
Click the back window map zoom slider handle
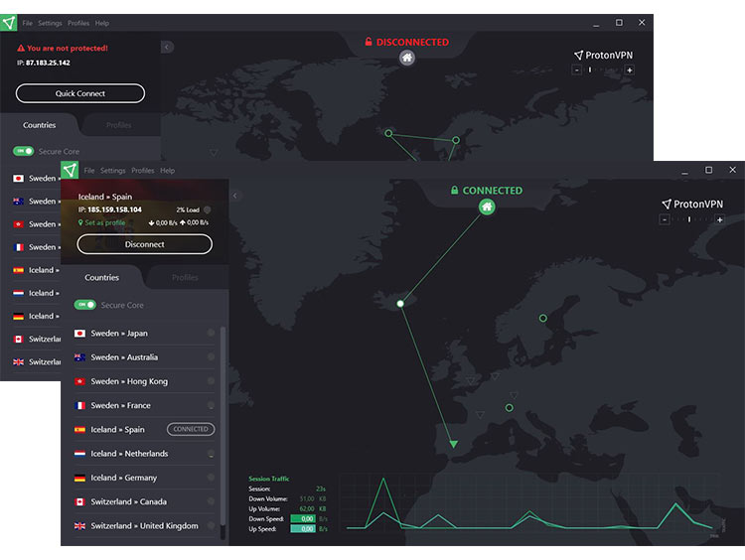click(x=590, y=70)
